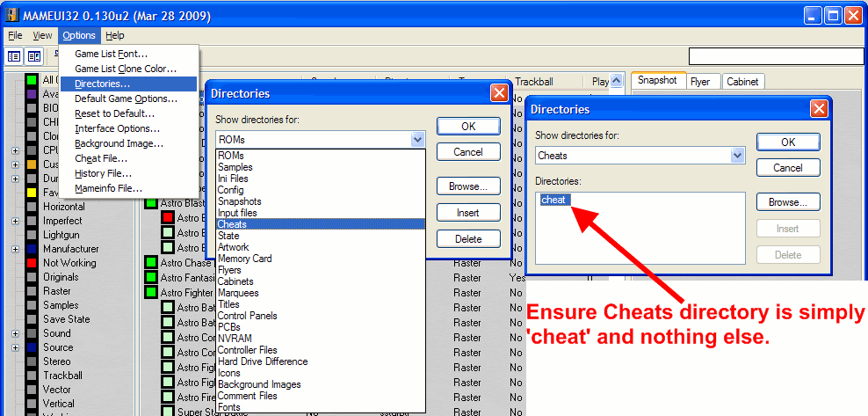Select the Originals folder label

(61, 277)
